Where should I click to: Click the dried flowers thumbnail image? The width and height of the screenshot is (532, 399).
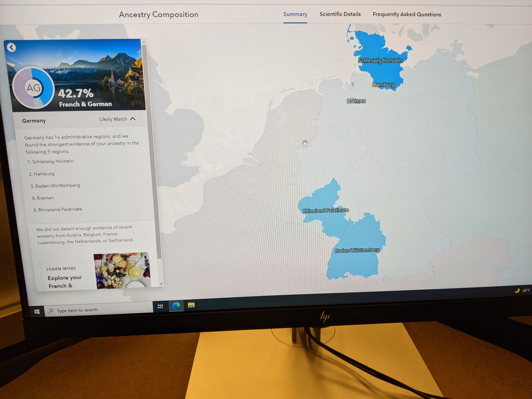(122, 270)
